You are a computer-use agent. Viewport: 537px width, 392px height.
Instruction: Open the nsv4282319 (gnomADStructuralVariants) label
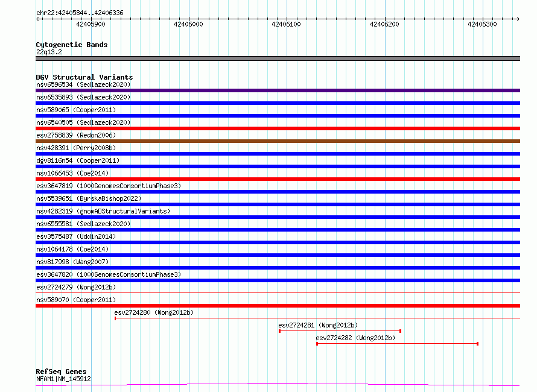coord(103,211)
